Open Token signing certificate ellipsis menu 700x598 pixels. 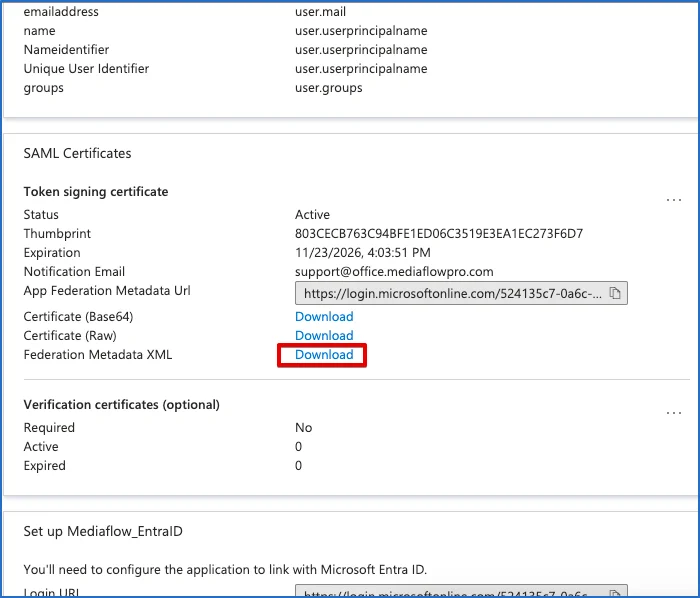pyautogui.click(x=673, y=200)
